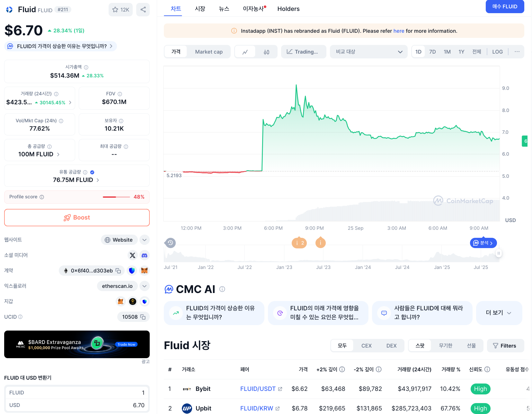Viewport: 532px width, 414px height.
Task: Copy the contract address
Action: pyautogui.click(x=118, y=271)
